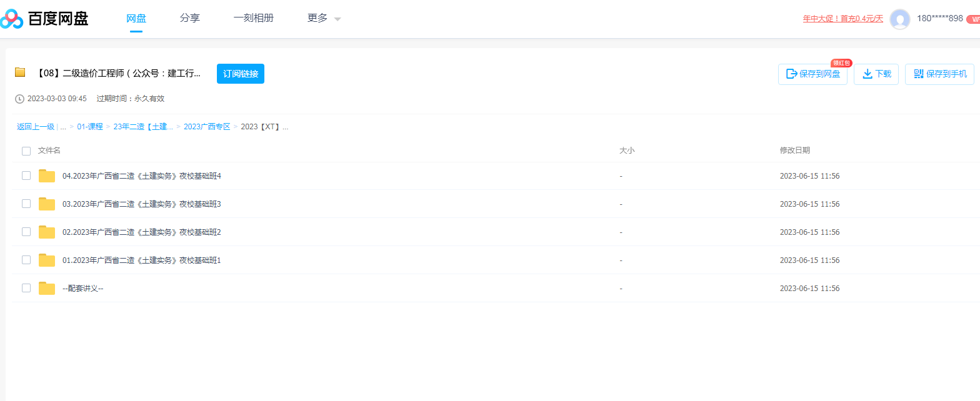Switch to the 一刻相册 tab
980x401 pixels.
(x=253, y=19)
